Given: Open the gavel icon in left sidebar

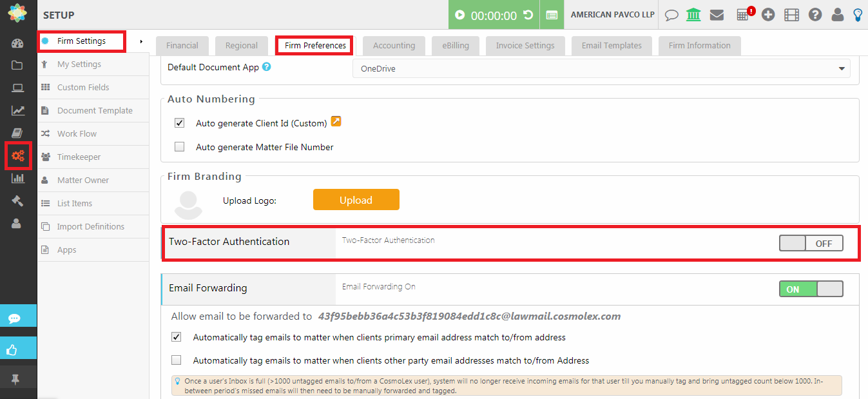Looking at the screenshot, I should point(17,200).
